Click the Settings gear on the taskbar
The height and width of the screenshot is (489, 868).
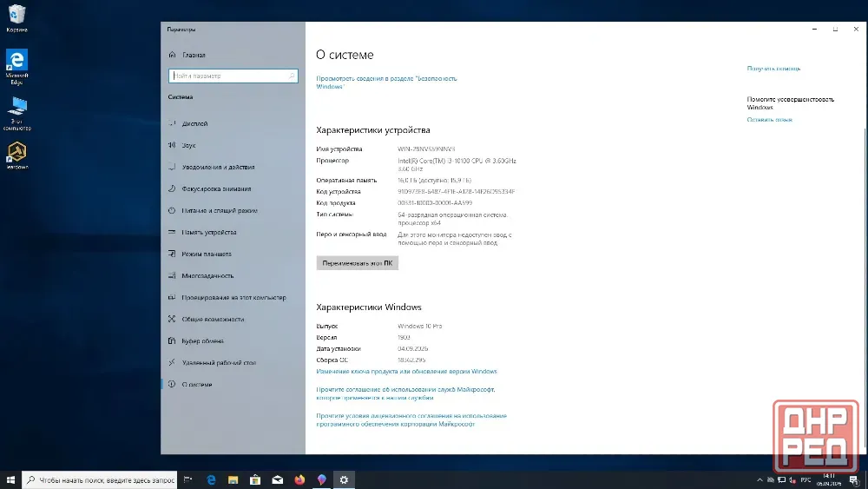(x=344, y=479)
